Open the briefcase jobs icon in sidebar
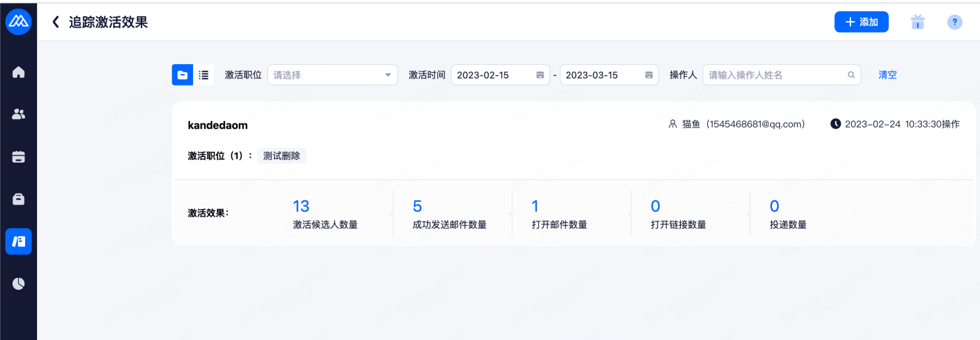Viewport: 980px width, 340px height. [x=18, y=199]
